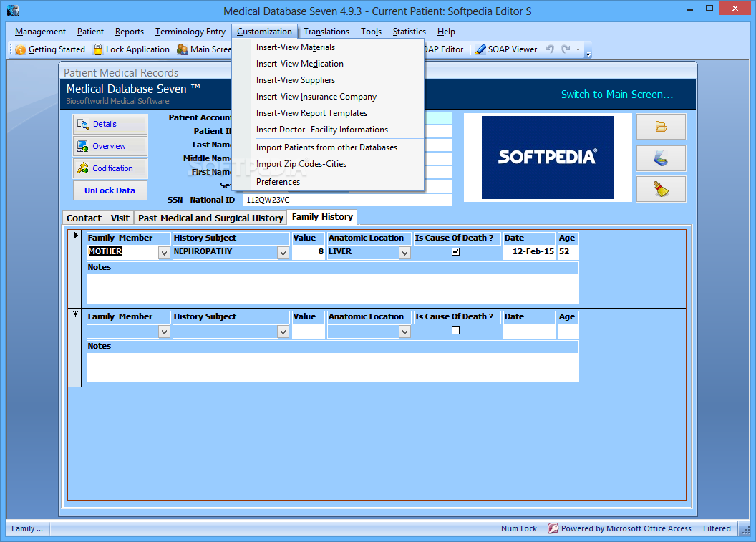The image size is (756, 542).
Task: Click the Filtered status bar indicator
Action: pyautogui.click(x=717, y=528)
